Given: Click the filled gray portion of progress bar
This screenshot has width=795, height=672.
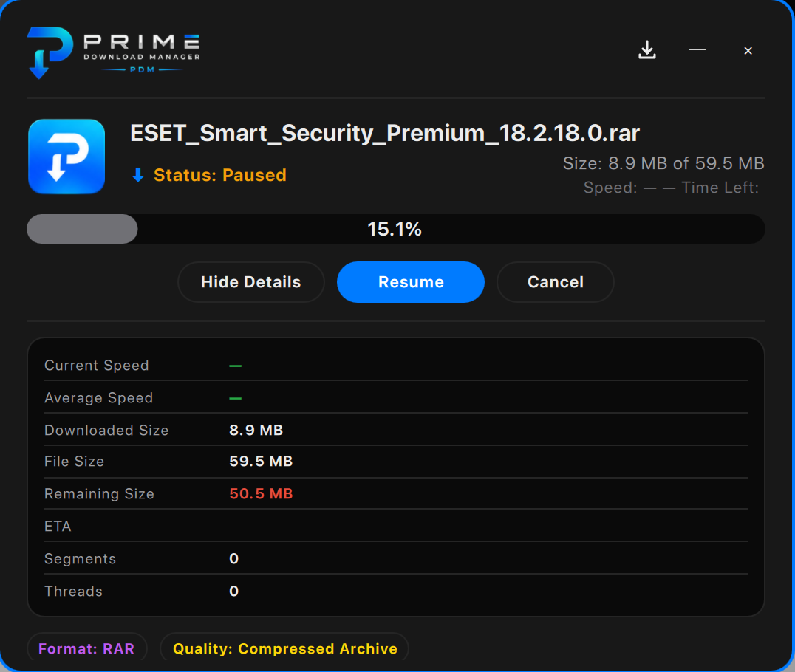Looking at the screenshot, I should tap(82, 229).
